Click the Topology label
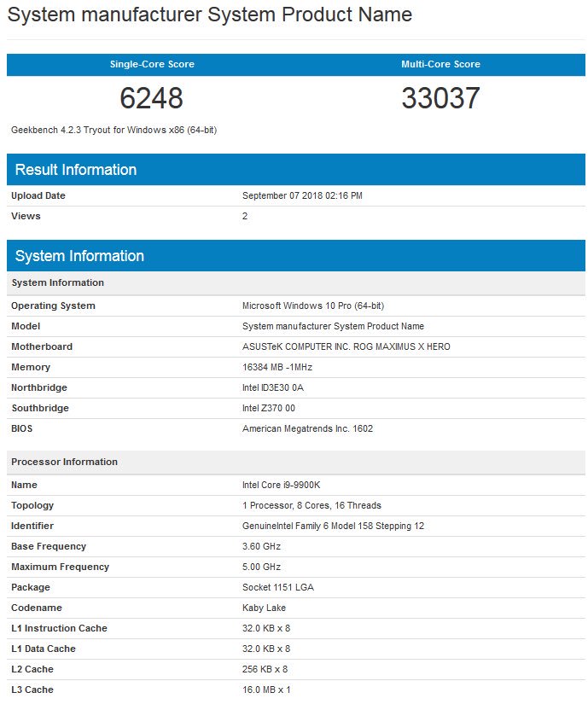 (x=32, y=505)
